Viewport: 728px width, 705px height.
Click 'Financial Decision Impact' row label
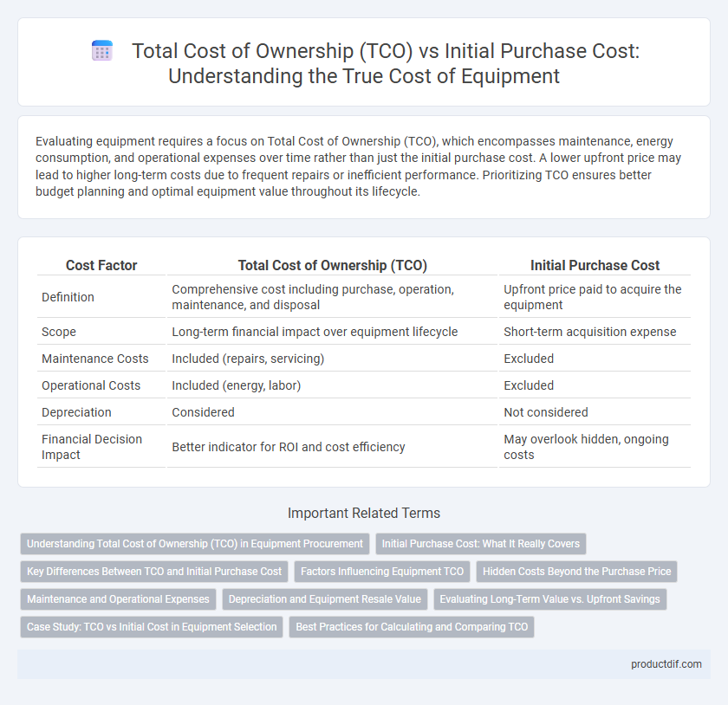click(x=92, y=447)
